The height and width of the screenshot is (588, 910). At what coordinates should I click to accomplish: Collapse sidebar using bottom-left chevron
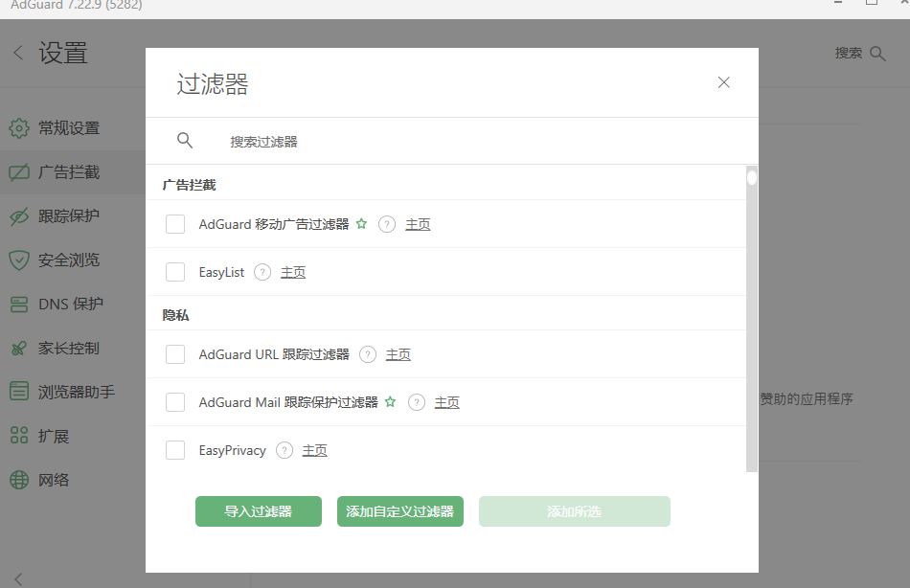(18, 579)
